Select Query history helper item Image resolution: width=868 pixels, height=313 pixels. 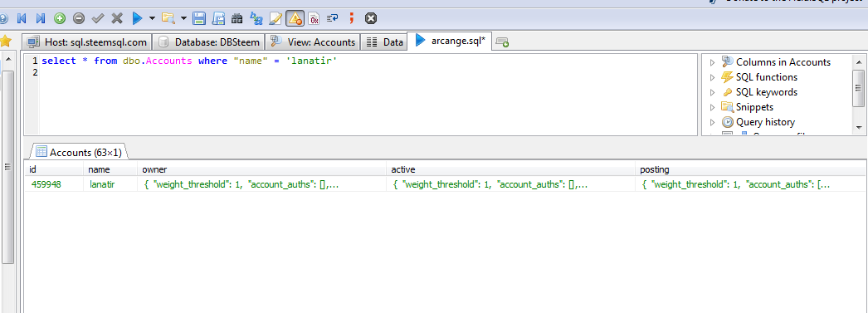tap(765, 122)
